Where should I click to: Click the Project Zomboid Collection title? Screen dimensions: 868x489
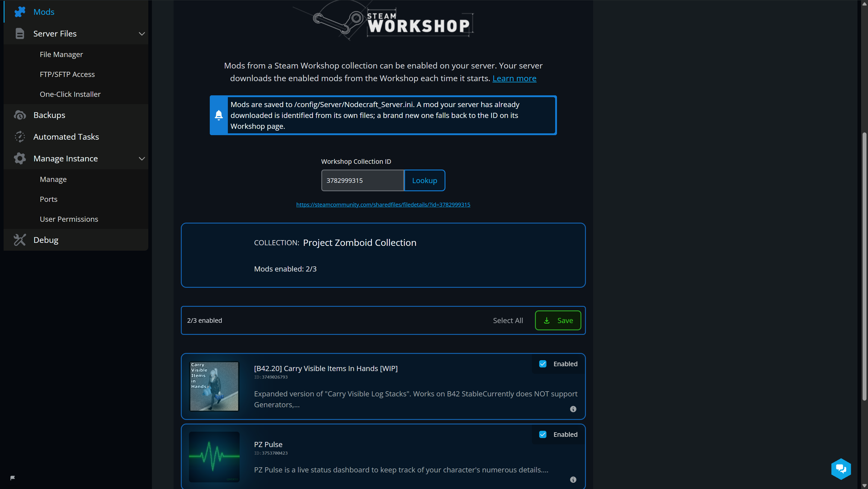[x=360, y=243]
